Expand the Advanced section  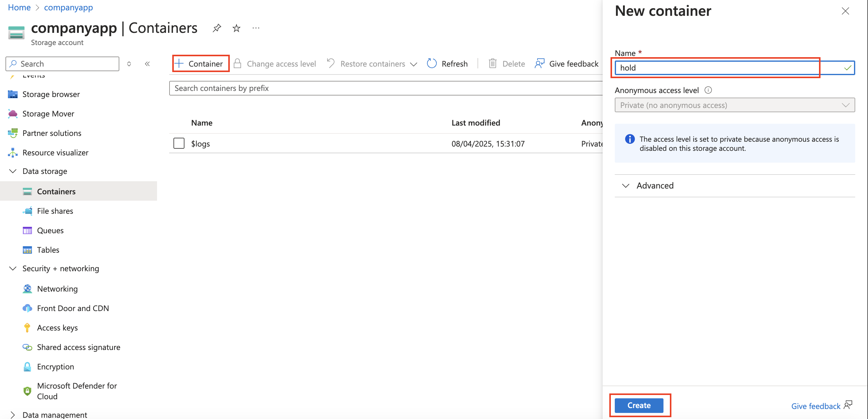[x=735, y=186]
